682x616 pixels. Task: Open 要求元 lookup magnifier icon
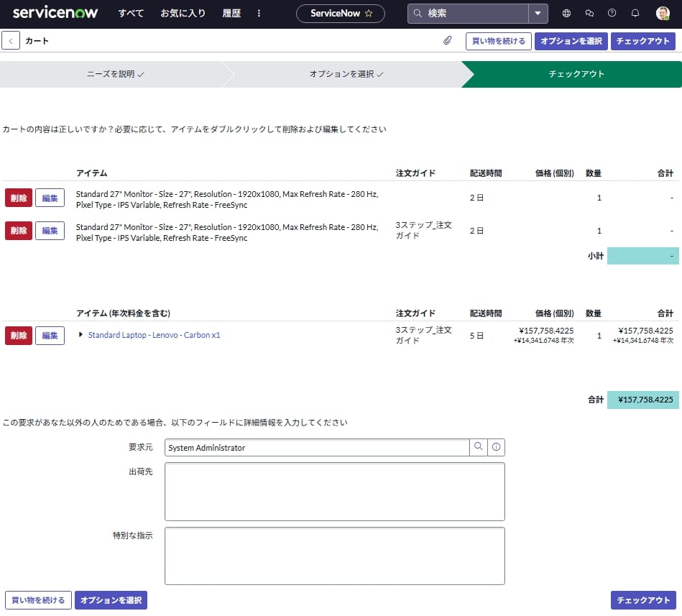click(x=479, y=447)
